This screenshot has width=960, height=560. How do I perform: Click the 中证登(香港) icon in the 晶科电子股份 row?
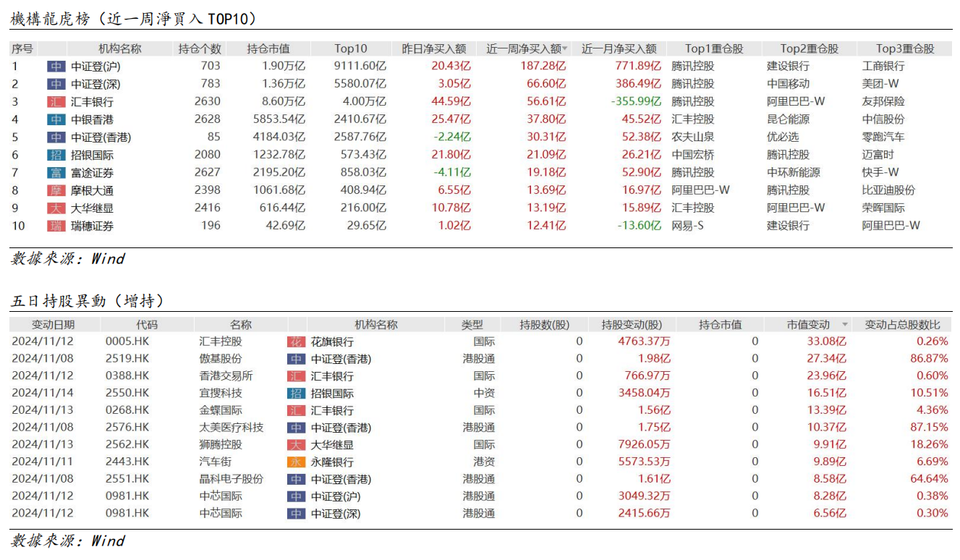(296, 479)
